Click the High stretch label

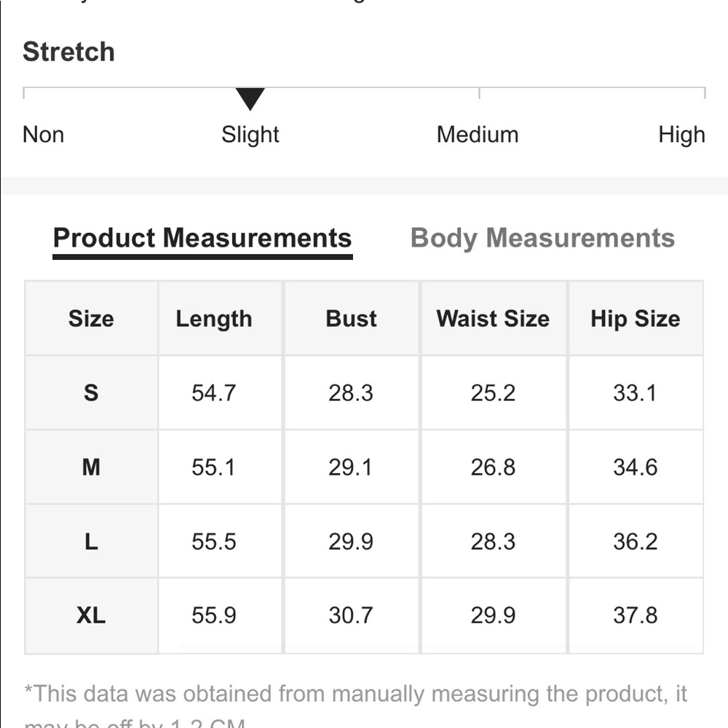click(681, 135)
